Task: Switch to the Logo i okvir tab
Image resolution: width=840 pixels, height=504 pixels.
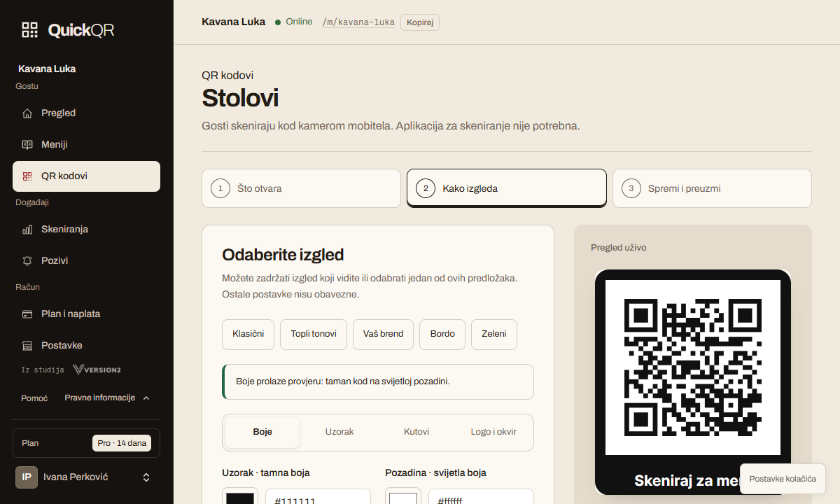Action: [493, 432]
